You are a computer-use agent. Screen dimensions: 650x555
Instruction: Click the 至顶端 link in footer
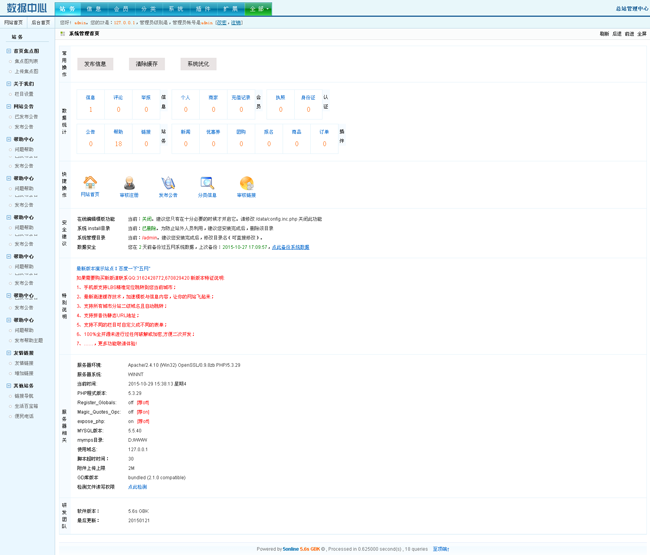[441, 549]
